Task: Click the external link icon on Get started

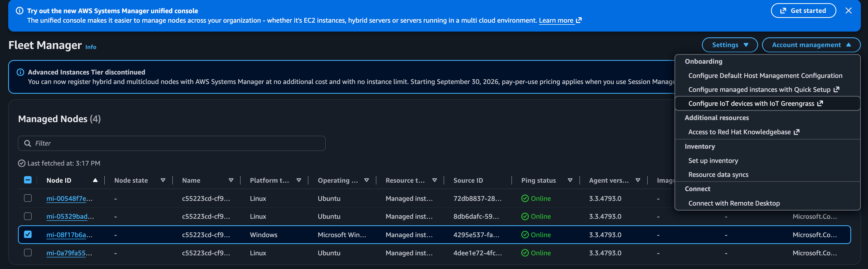Action: (x=783, y=11)
